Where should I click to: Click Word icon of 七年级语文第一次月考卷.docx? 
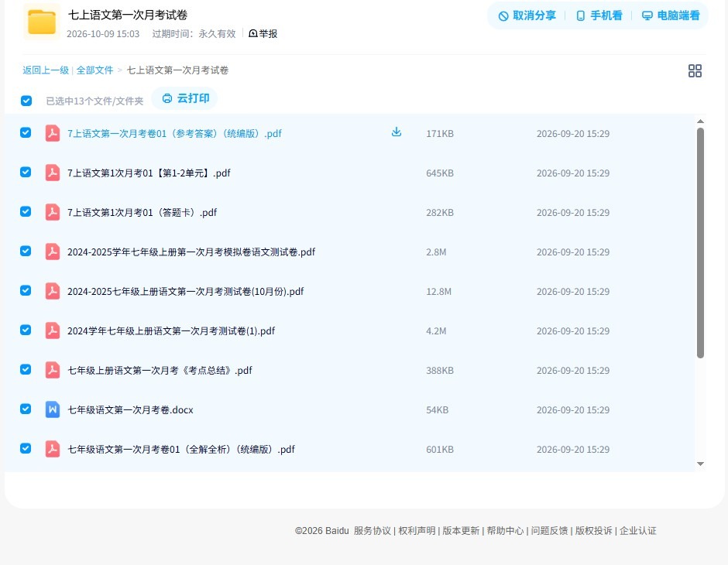coord(53,409)
